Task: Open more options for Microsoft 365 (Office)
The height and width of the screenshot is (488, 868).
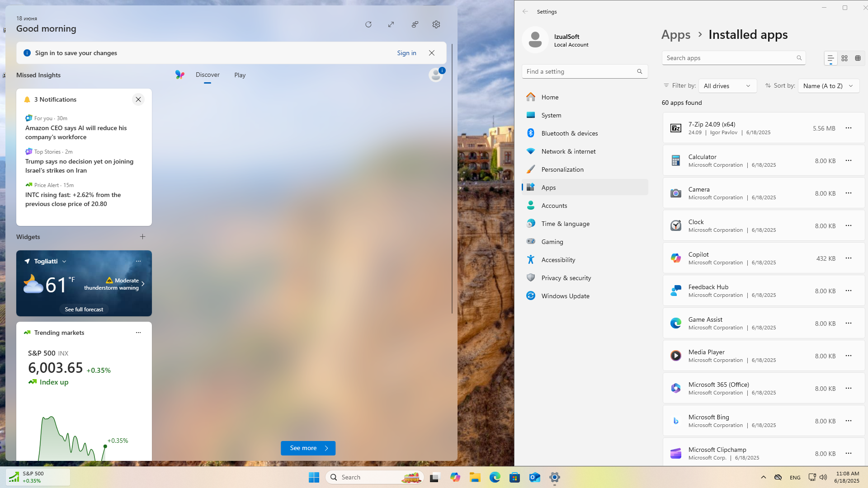Action: 849,388
